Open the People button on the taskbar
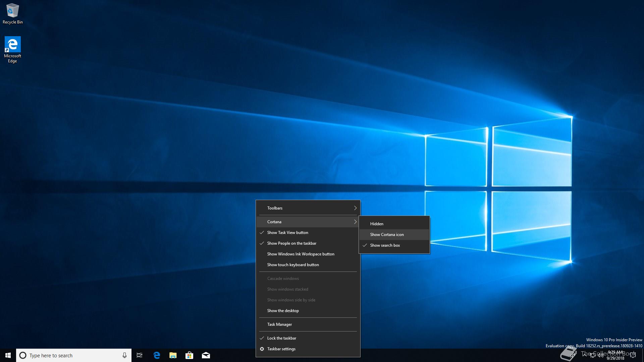 click(x=573, y=355)
